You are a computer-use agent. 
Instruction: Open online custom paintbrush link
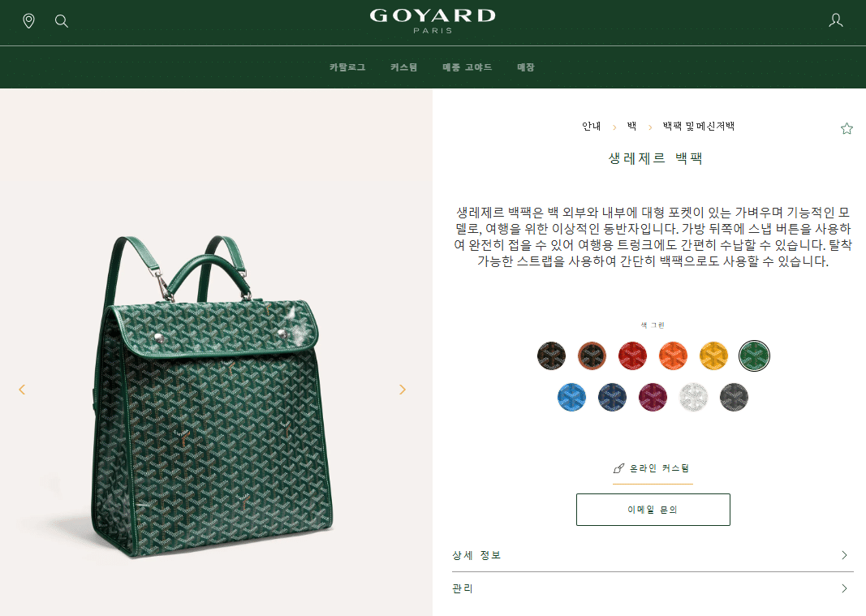653,468
